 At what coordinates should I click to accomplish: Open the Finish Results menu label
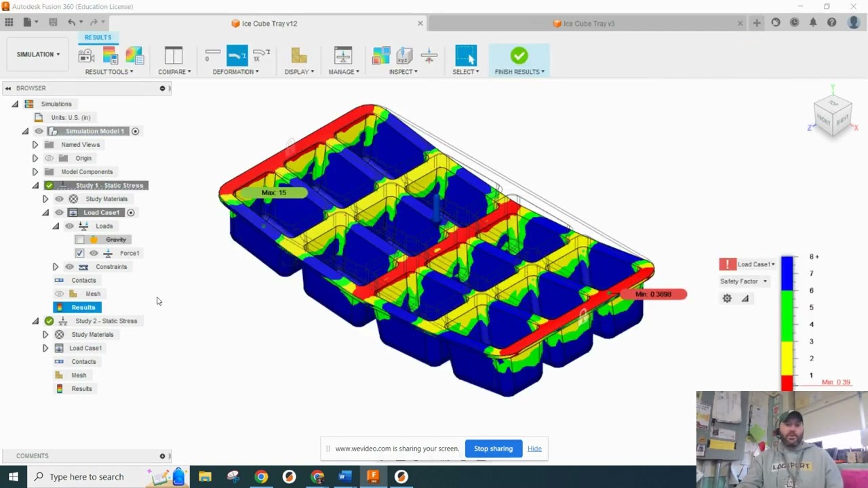pos(519,72)
